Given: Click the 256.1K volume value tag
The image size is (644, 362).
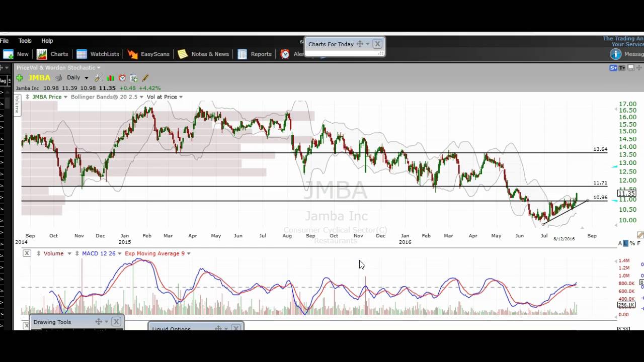Looking at the screenshot, I should [626, 305].
